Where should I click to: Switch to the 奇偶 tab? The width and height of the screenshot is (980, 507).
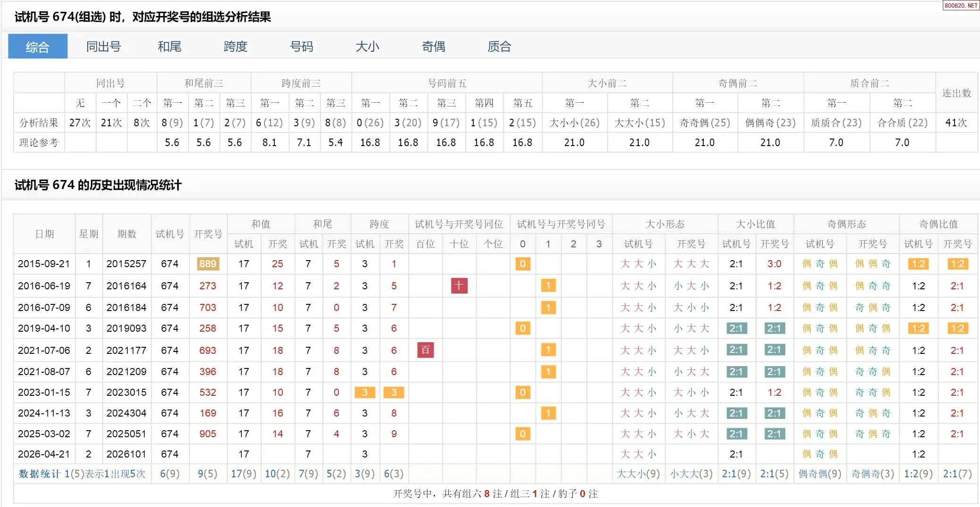(x=433, y=47)
